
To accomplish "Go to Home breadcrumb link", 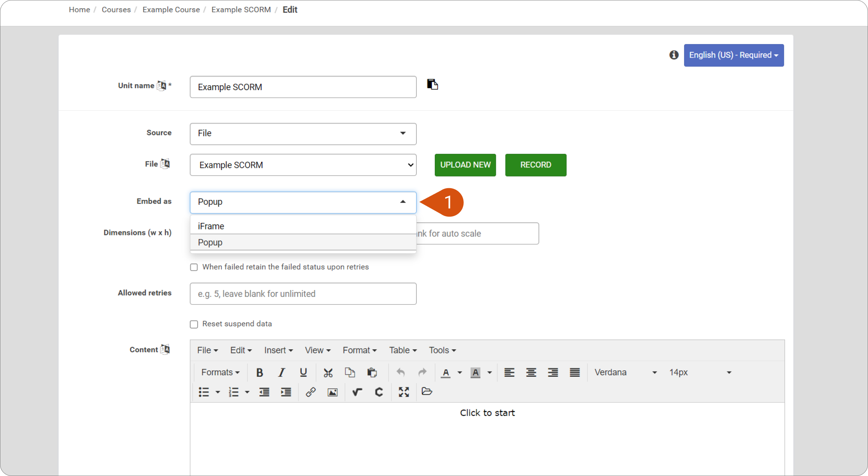I will (x=79, y=10).
